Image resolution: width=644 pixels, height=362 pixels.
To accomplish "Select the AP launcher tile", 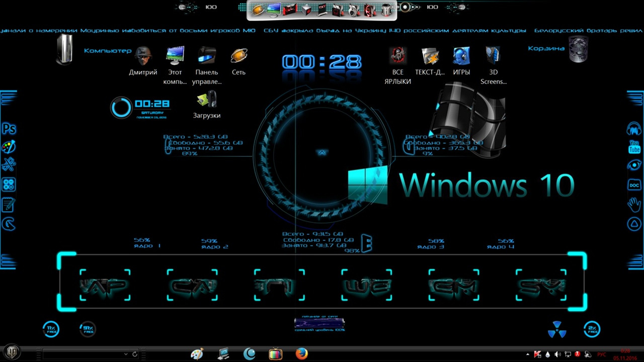I will [x=105, y=285].
